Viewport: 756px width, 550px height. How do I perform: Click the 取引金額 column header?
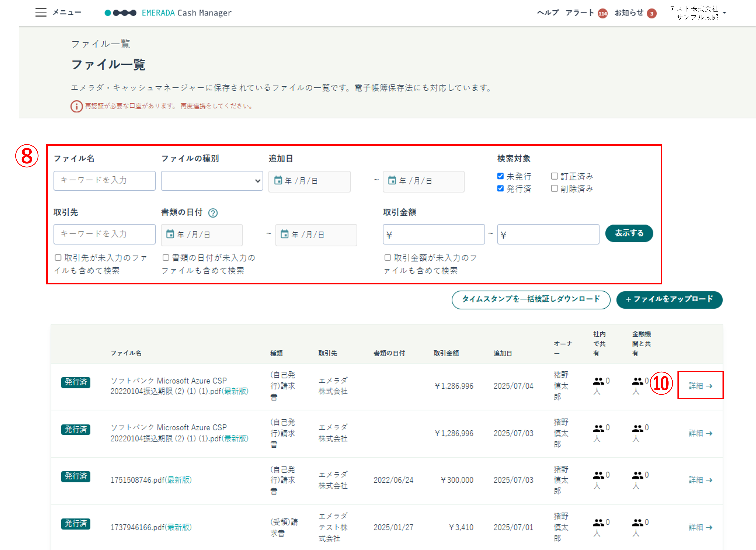tap(446, 353)
